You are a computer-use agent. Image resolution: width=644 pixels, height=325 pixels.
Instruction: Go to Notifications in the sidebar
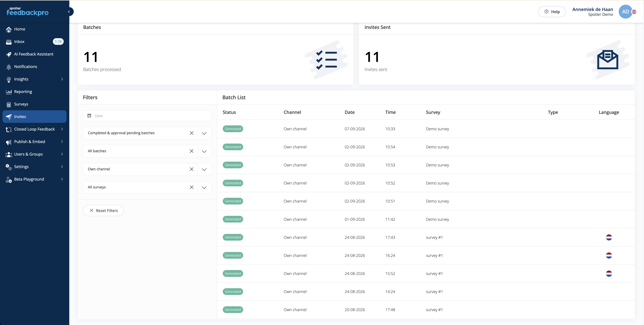click(35, 67)
